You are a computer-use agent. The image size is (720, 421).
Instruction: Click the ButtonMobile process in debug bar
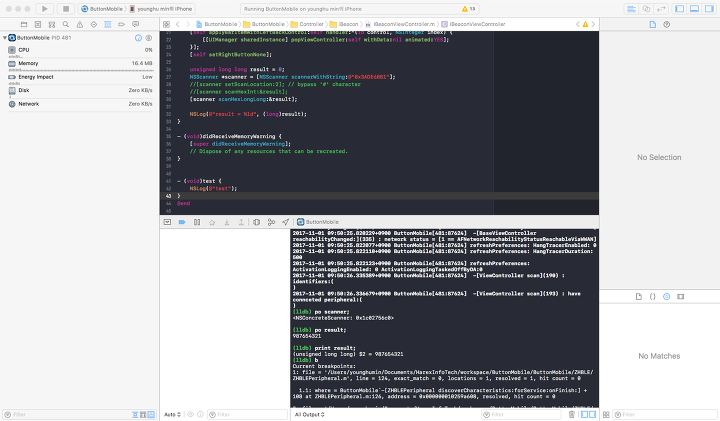[318, 222]
